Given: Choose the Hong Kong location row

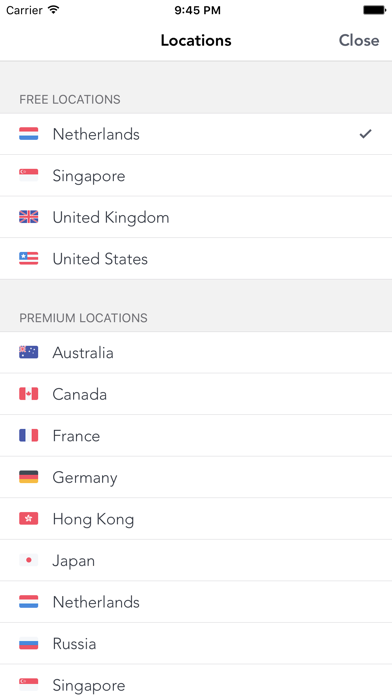Looking at the screenshot, I should [x=196, y=519].
